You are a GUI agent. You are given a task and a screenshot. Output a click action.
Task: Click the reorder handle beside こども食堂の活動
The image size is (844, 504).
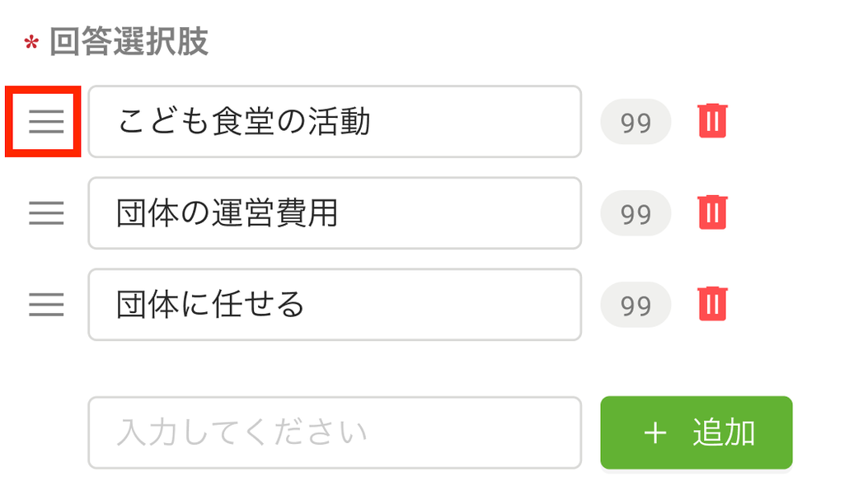tap(46, 122)
